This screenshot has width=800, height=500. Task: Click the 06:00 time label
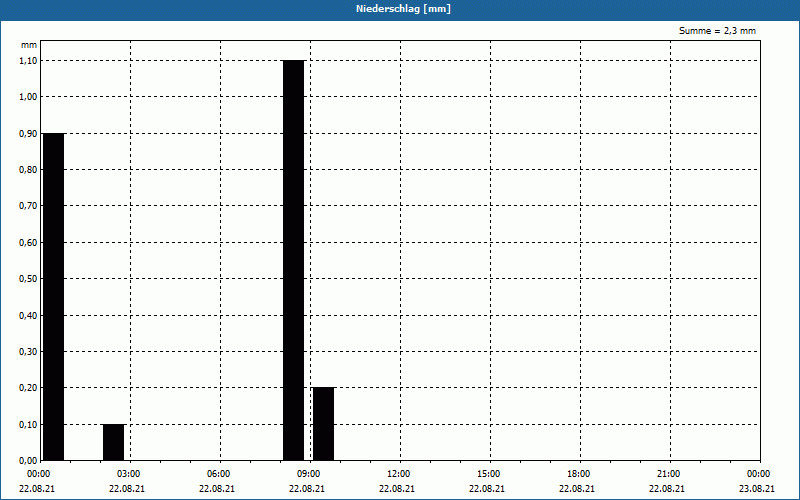(x=218, y=474)
